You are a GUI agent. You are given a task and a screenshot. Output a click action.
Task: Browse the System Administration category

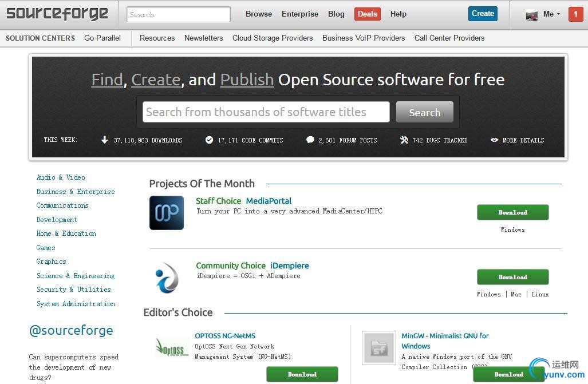coord(76,304)
